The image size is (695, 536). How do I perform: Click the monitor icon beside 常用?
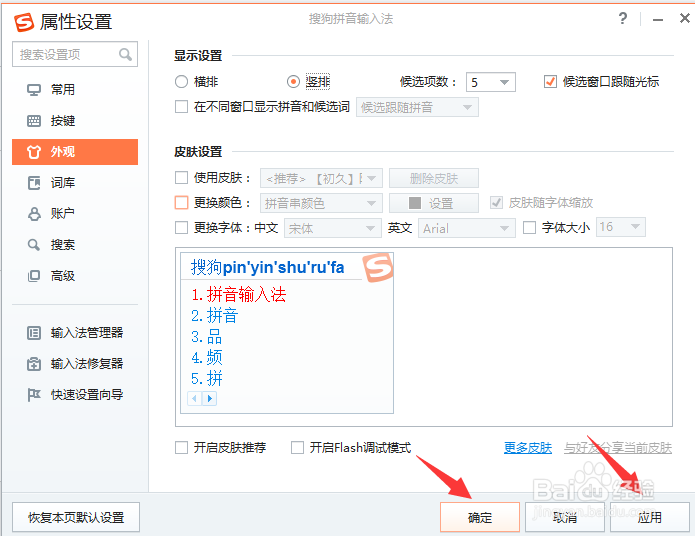click(x=34, y=90)
